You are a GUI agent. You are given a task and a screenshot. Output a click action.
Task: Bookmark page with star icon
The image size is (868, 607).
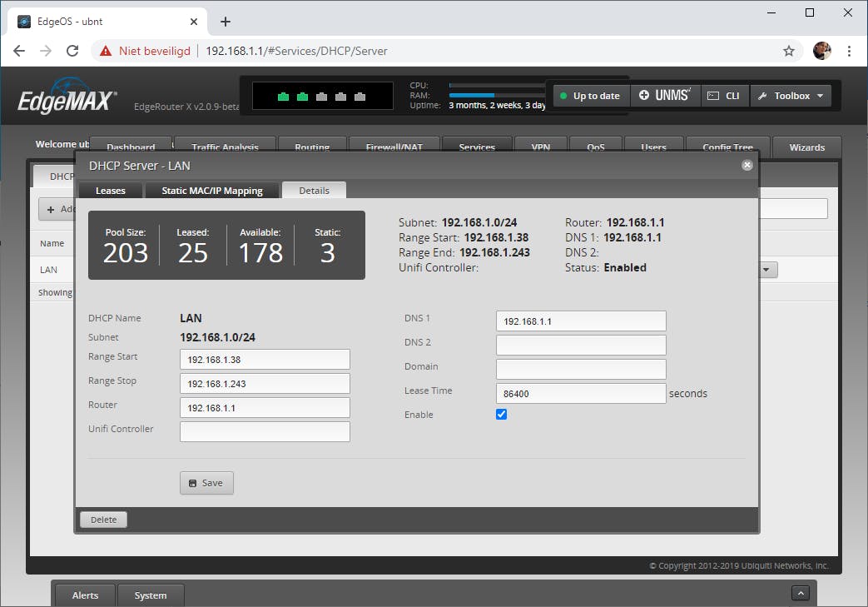(788, 51)
